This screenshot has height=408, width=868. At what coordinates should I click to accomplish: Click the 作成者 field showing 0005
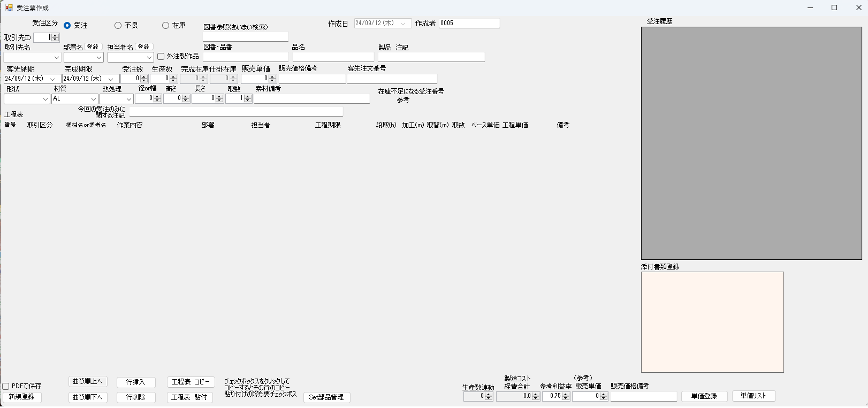[x=469, y=23]
